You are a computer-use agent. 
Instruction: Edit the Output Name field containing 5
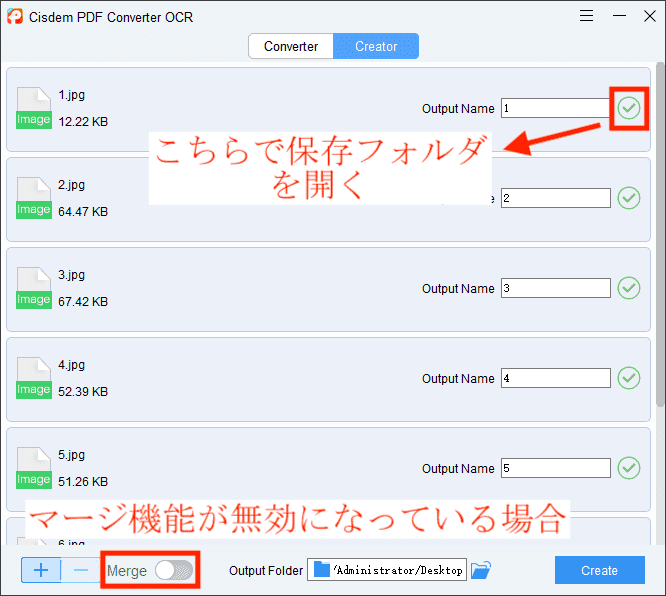556,468
